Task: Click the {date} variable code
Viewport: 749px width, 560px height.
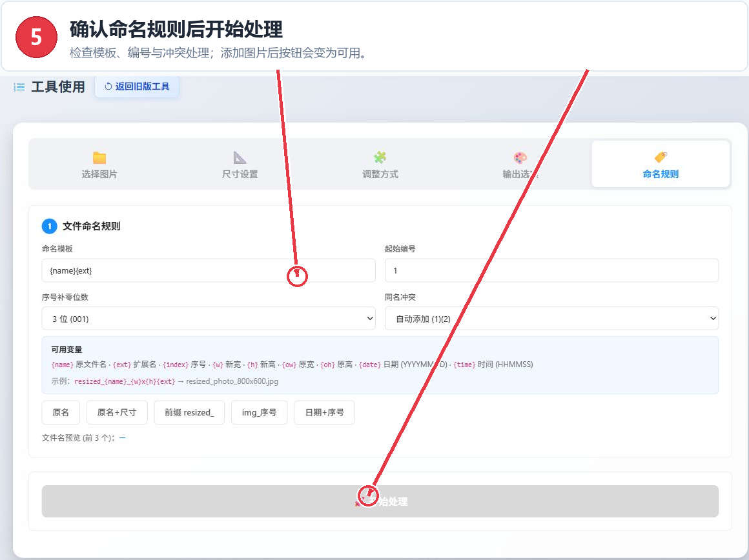Action: tap(370, 365)
